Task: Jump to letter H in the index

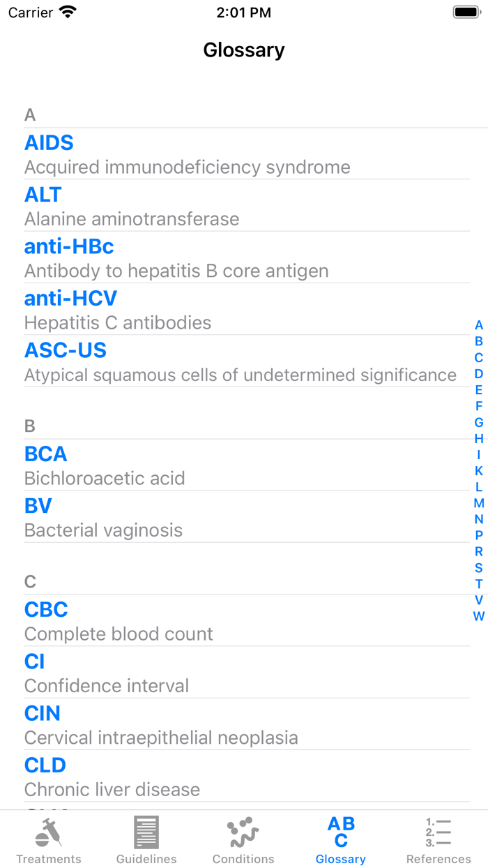Action: coord(478,438)
